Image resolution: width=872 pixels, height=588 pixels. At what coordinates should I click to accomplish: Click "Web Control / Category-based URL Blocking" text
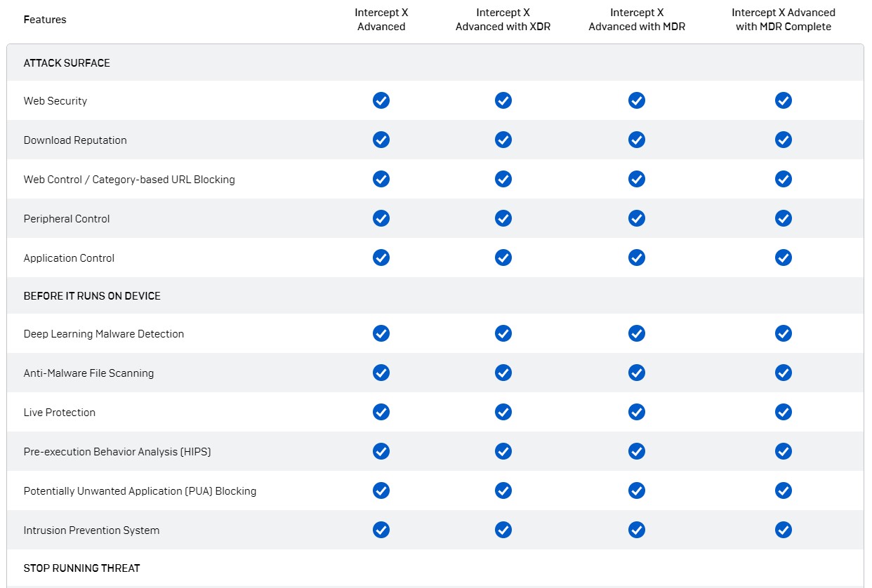[129, 180]
